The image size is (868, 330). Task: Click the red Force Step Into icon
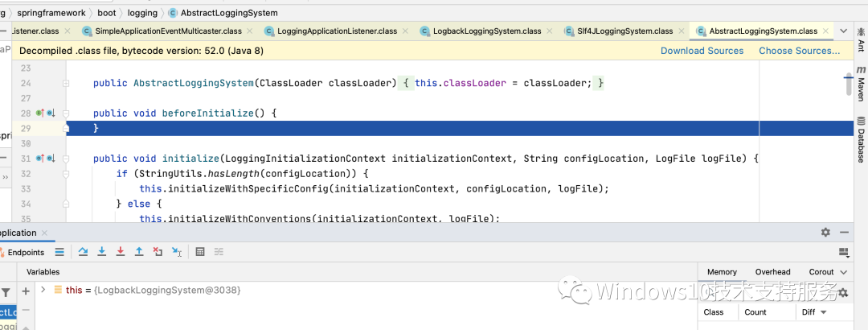coord(120,252)
